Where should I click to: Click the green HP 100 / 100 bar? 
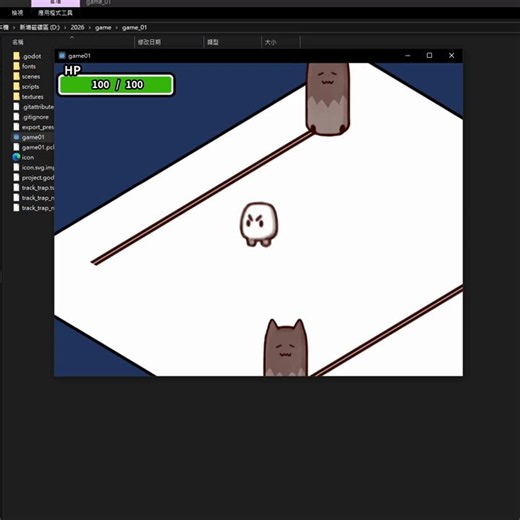click(116, 85)
